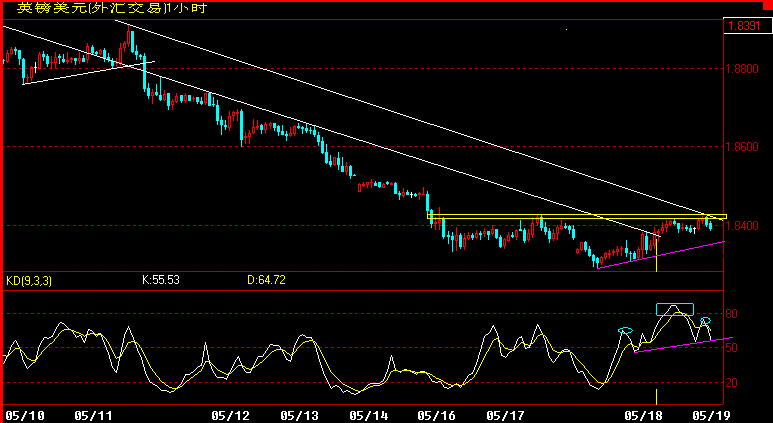Click the 80 level label on KD axis
The image size is (773, 423).
[732, 314]
